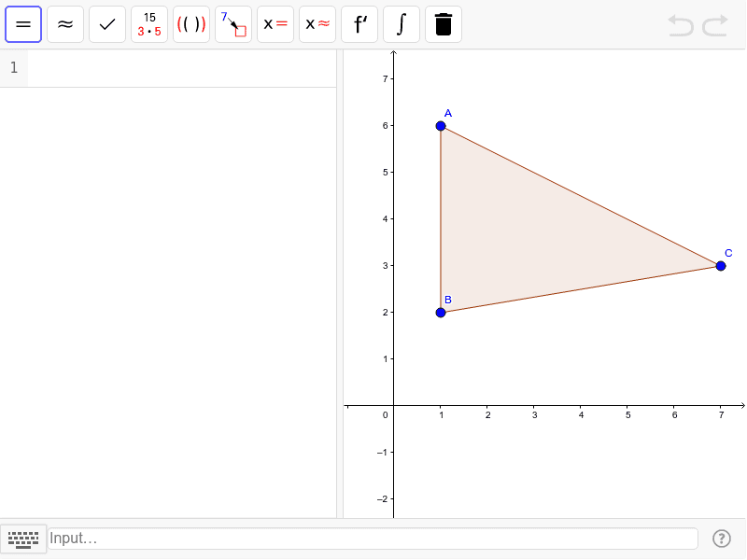Select the Factor tool (15 = 3·5)
This screenshot has height=560, width=747.
point(149,24)
